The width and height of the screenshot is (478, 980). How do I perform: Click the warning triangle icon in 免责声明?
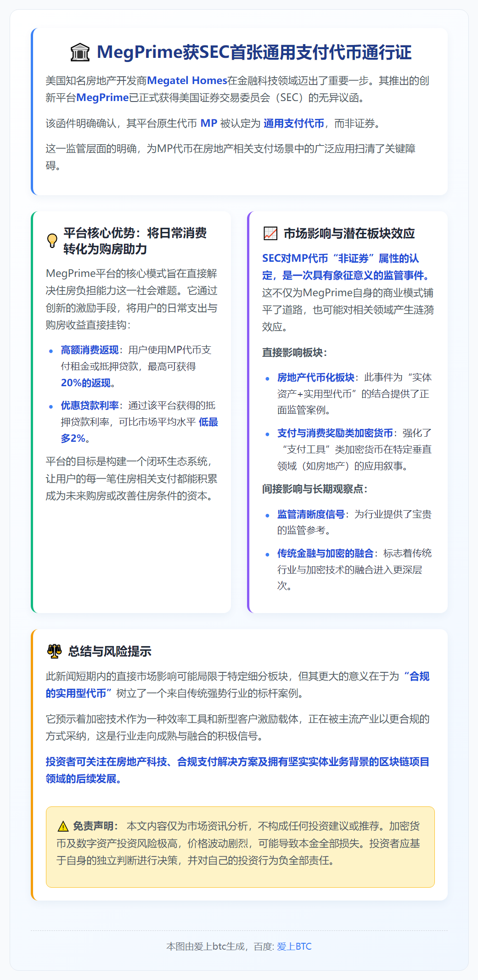(63, 827)
